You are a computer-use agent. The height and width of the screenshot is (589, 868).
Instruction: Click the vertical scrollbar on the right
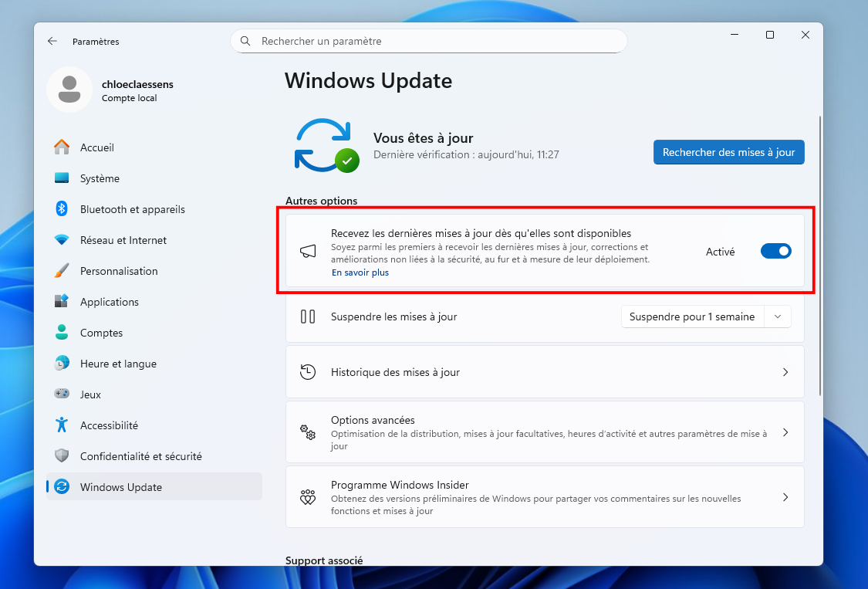pyautogui.click(x=819, y=255)
